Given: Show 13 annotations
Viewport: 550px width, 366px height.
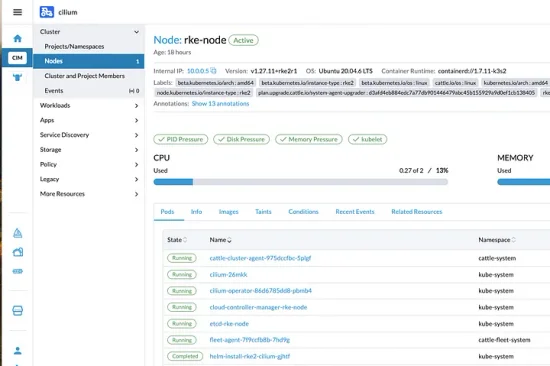Looking at the screenshot, I should coord(220,104).
